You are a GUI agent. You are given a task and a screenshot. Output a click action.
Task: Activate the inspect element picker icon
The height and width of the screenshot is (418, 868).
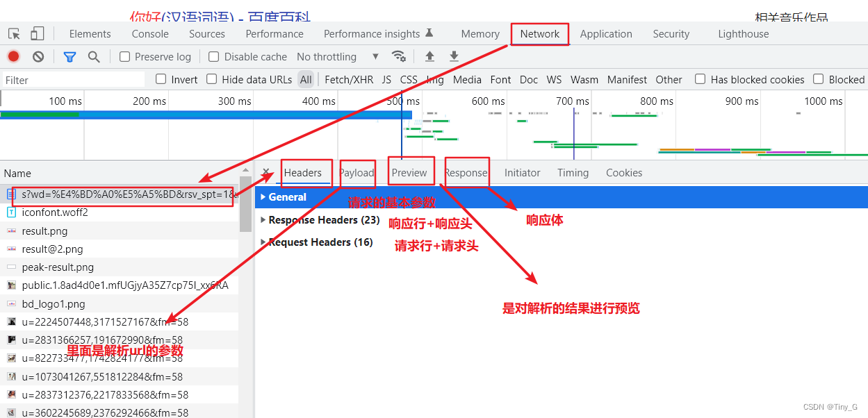point(14,34)
